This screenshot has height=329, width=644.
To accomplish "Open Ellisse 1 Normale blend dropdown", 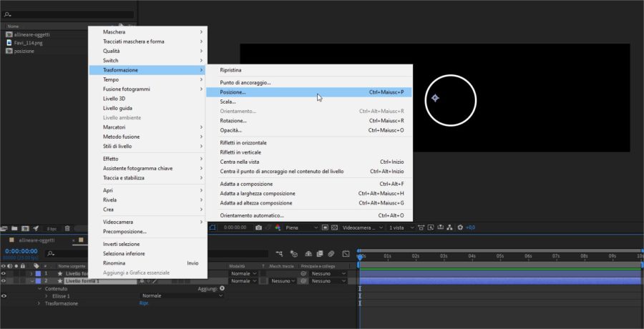I will point(182,295).
